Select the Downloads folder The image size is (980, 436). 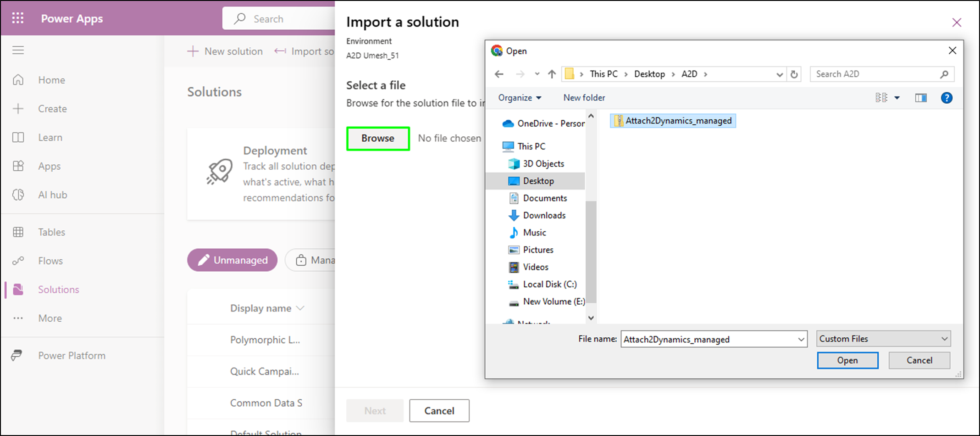544,215
